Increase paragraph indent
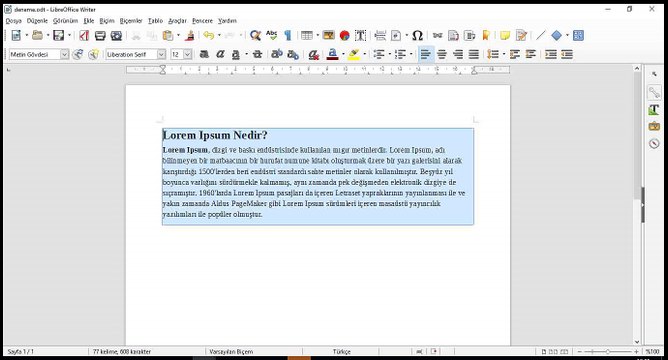Screen dimensions: 668x360 551,54
